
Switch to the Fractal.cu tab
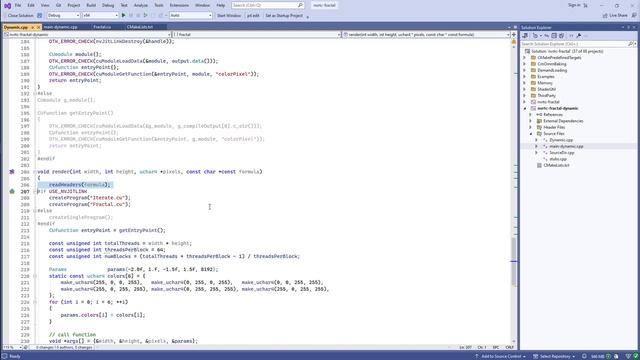pos(102,27)
